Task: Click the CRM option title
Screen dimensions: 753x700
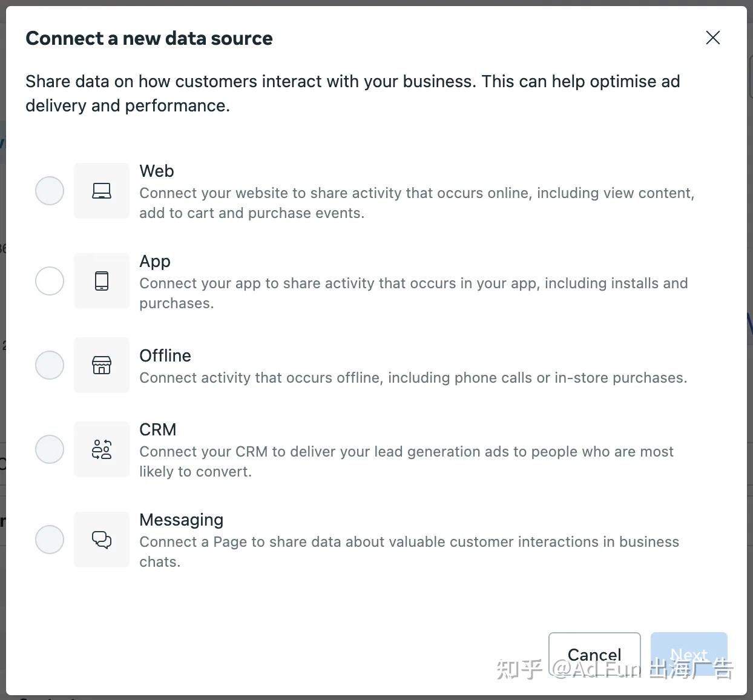Action: pyautogui.click(x=158, y=429)
